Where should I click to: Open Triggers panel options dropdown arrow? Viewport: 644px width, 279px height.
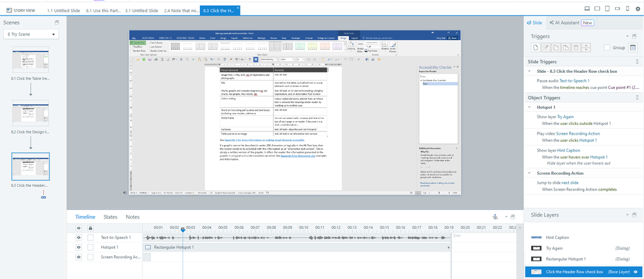click(628, 37)
